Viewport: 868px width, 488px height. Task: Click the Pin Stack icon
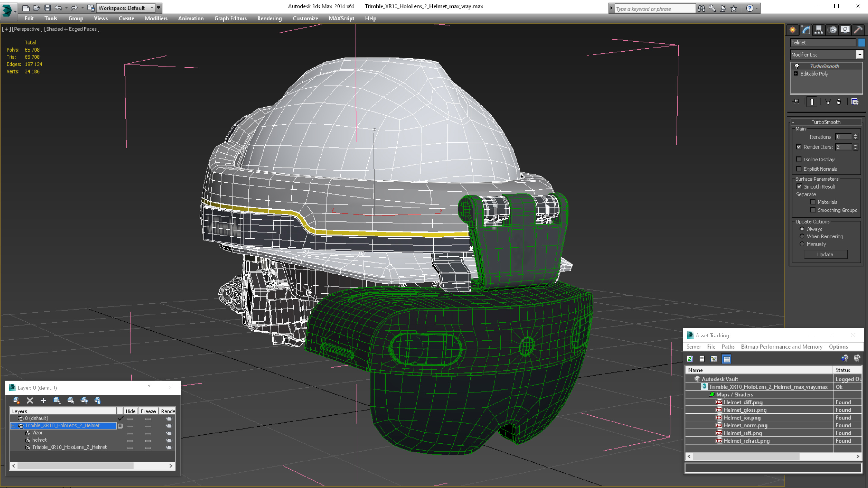(796, 102)
